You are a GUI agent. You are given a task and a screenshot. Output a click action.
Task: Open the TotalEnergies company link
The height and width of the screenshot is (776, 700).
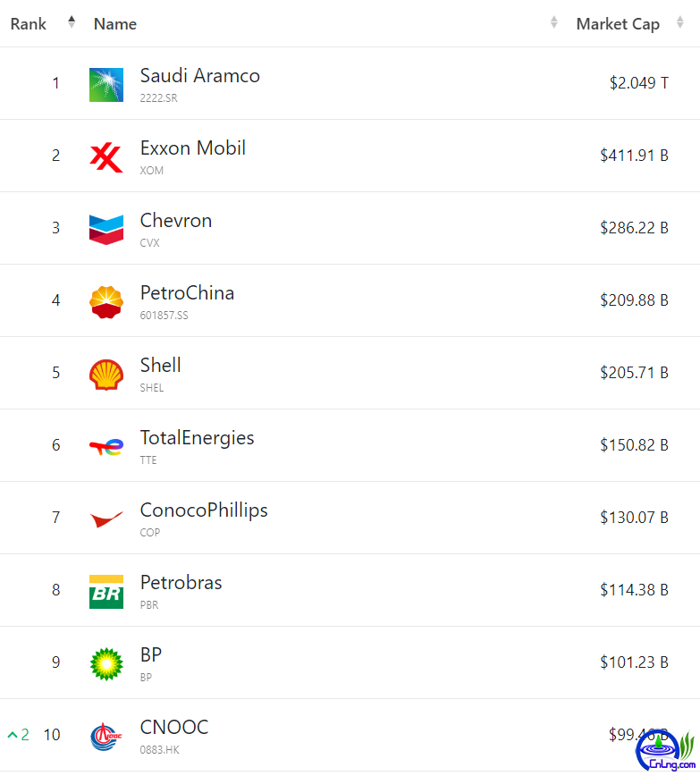(197, 438)
